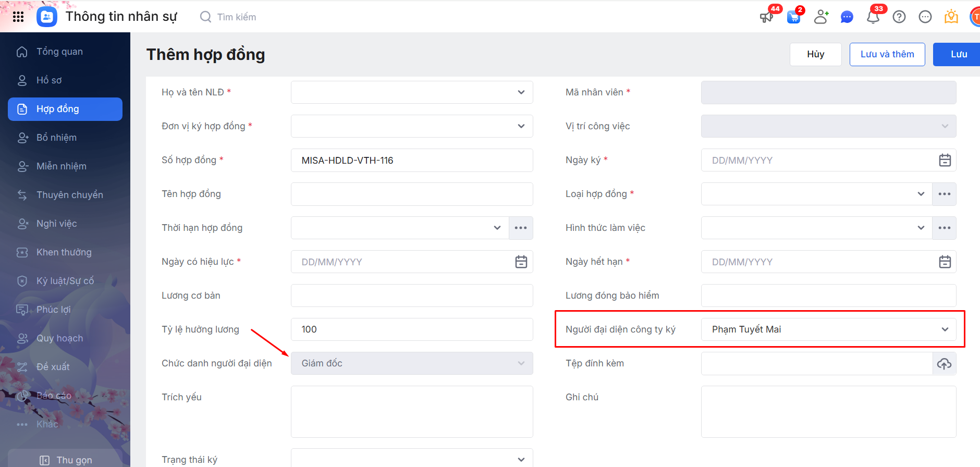This screenshot has height=467, width=980.
Task: Open the Ngày ký calendar picker
Action: [x=945, y=160]
